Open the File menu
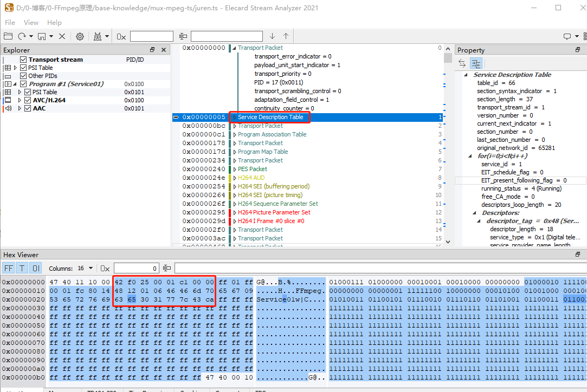Image resolution: width=587 pixels, height=392 pixels. tap(10, 23)
